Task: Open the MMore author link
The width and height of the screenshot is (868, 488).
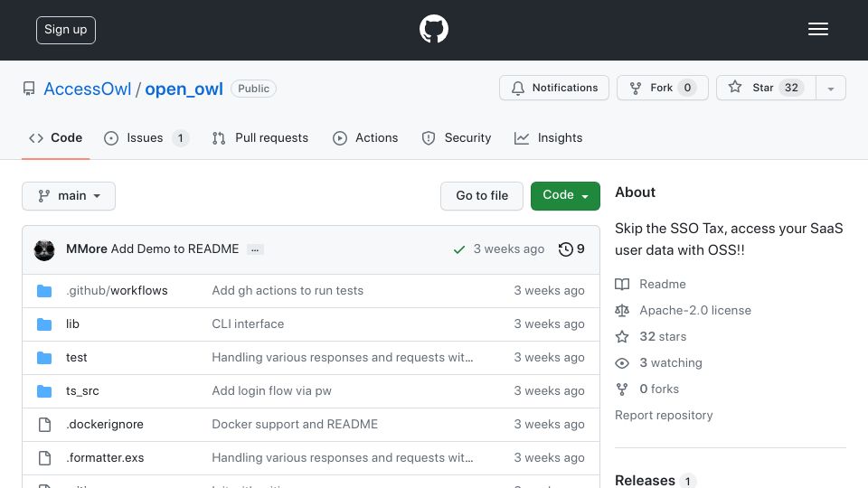Action: [87, 249]
